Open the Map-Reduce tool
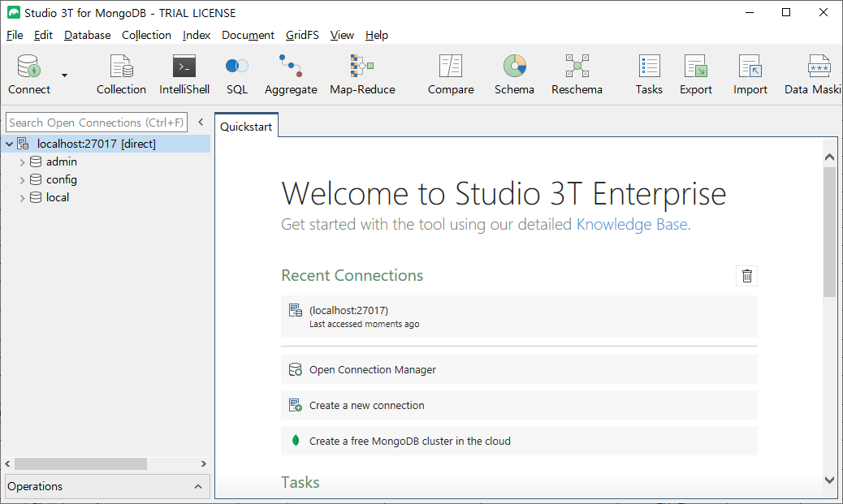 coord(362,75)
